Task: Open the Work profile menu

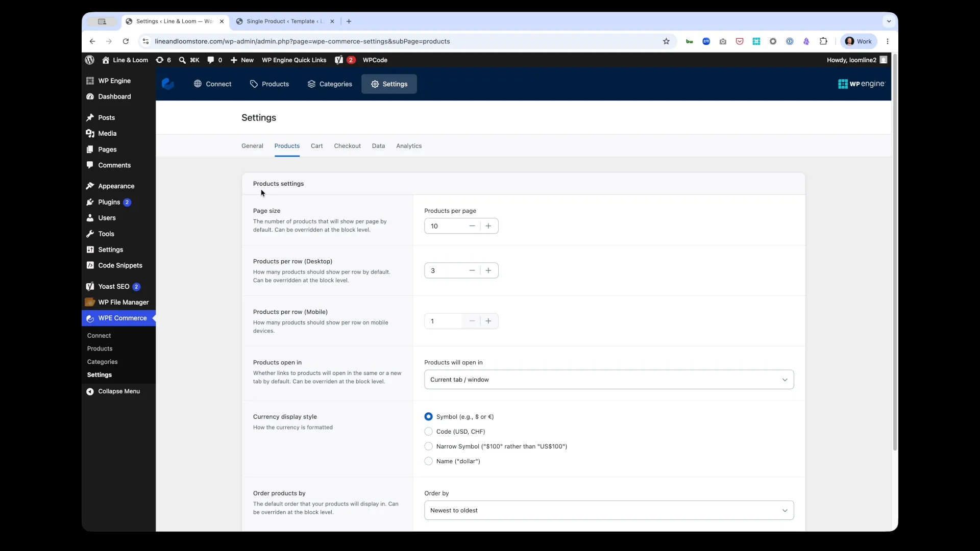Action: (859, 41)
